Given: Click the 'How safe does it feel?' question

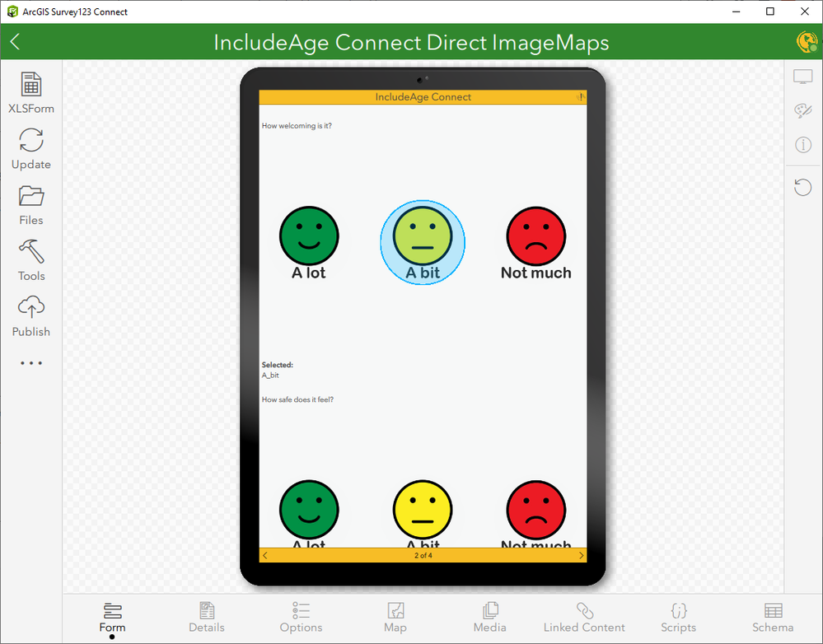Looking at the screenshot, I should click(297, 399).
